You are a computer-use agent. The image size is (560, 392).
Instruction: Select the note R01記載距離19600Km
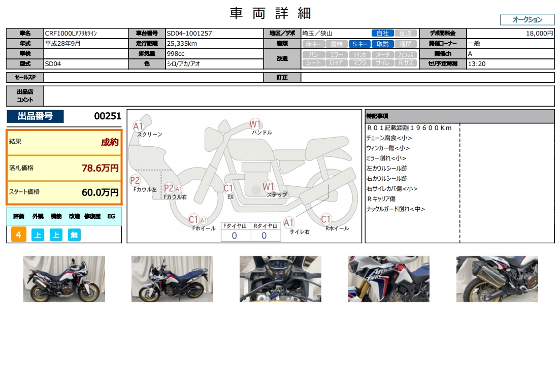point(409,128)
